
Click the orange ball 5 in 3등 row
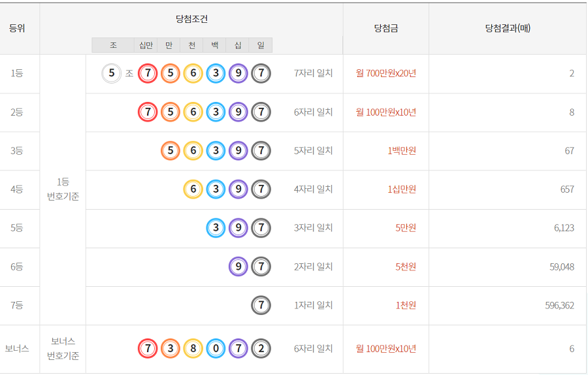click(x=170, y=151)
